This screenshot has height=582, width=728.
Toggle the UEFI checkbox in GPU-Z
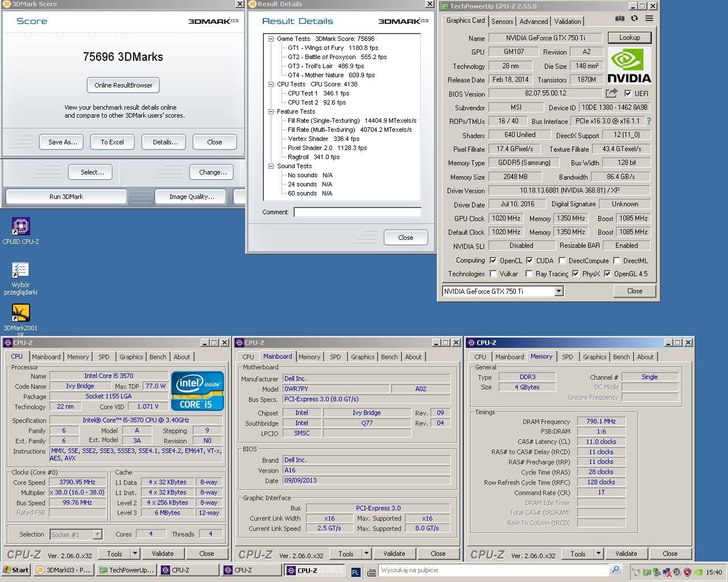(628, 93)
